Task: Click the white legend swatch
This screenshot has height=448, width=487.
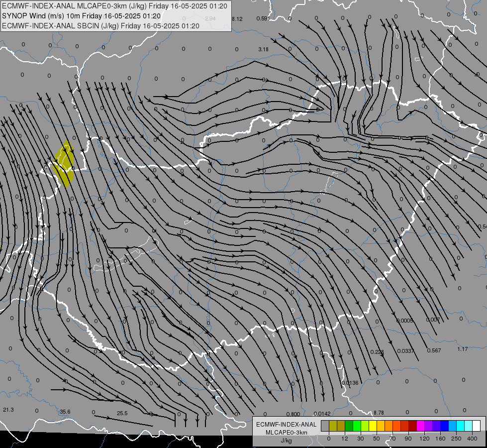Action: tap(477, 426)
